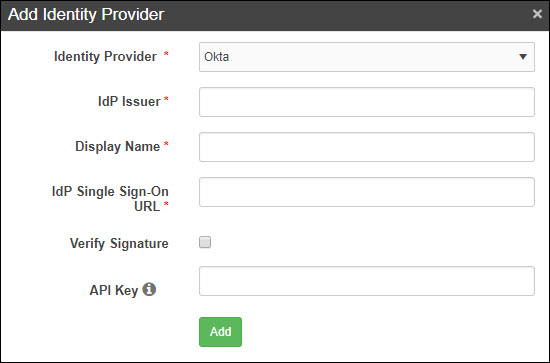550x363 pixels.
Task: Click the API Key label text
Action: pyautogui.click(x=114, y=290)
